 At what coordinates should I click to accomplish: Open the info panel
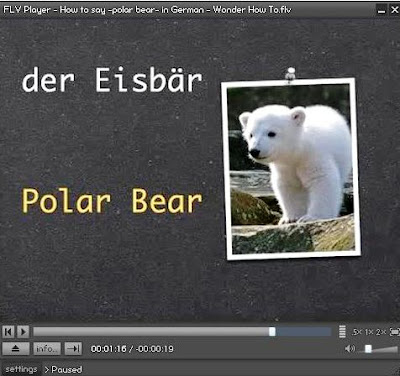[47, 349]
